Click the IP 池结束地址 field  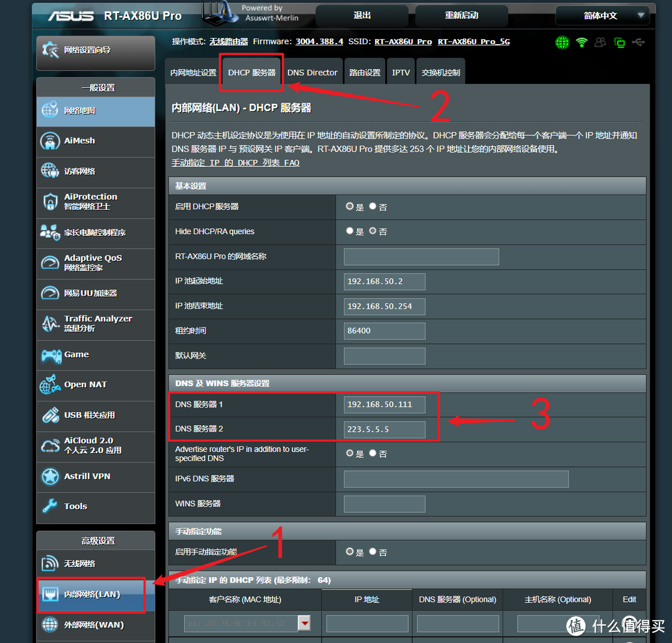tap(385, 306)
